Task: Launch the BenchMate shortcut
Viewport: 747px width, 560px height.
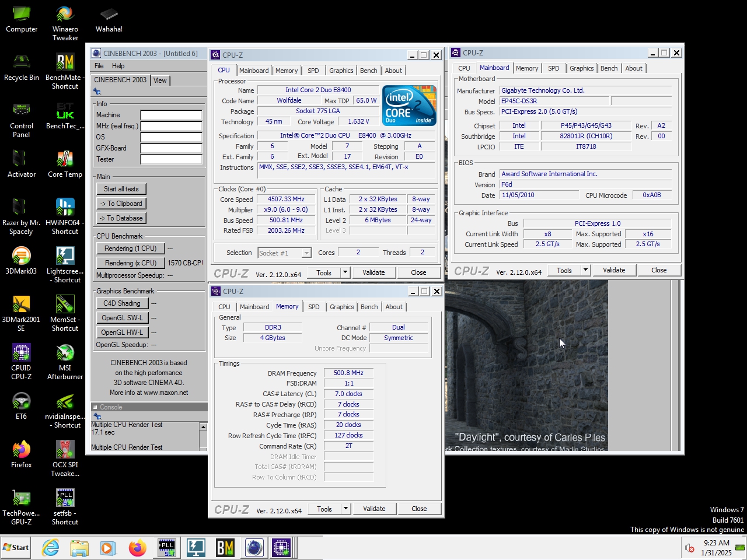Action: 65,72
